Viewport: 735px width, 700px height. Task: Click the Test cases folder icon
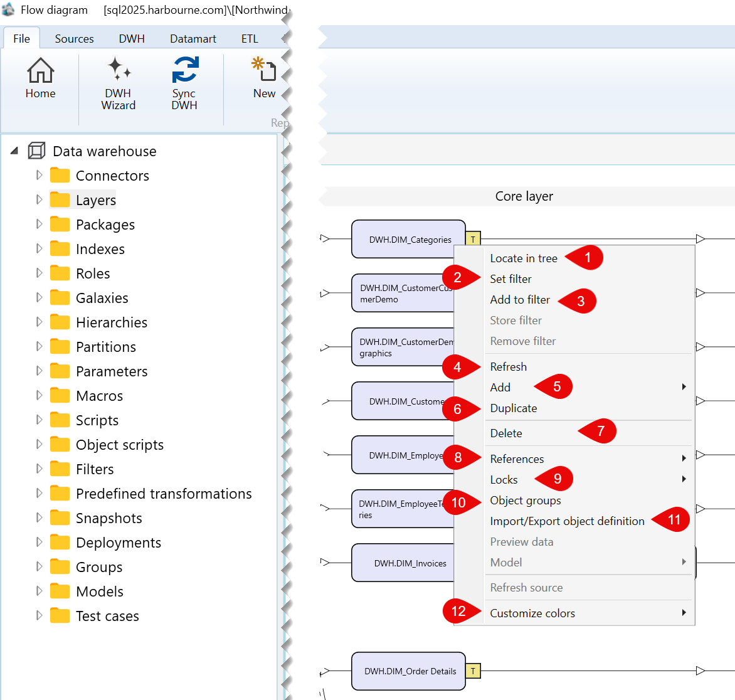[x=60, y=615]
